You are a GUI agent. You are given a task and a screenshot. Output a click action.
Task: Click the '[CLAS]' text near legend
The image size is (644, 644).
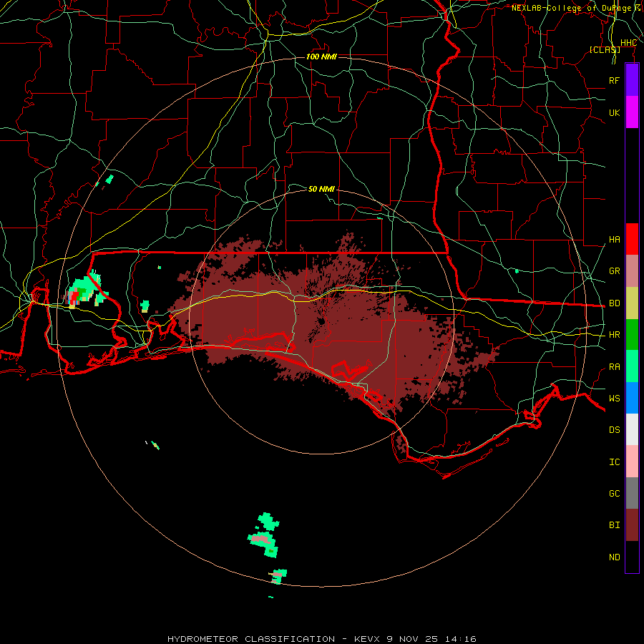[605, 49]
